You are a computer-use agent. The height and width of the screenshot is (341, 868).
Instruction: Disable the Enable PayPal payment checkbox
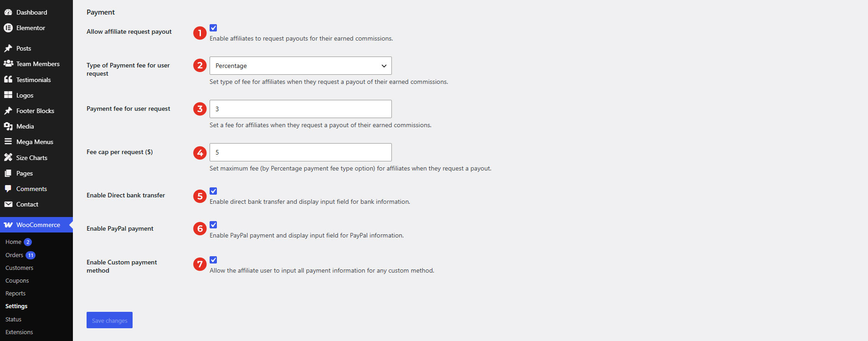click(213, 225)
